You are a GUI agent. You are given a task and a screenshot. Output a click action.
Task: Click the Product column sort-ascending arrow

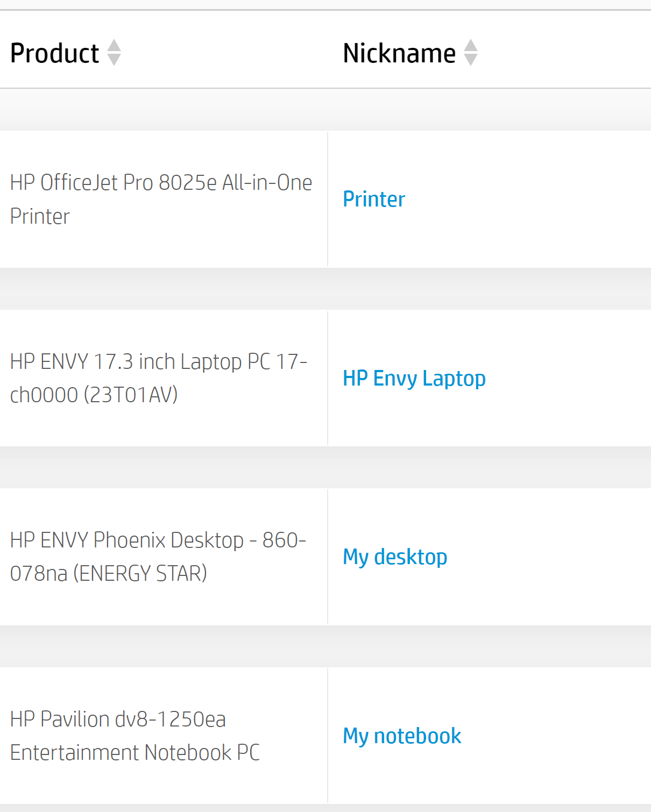pyautogui.click(x=114, y=45)
